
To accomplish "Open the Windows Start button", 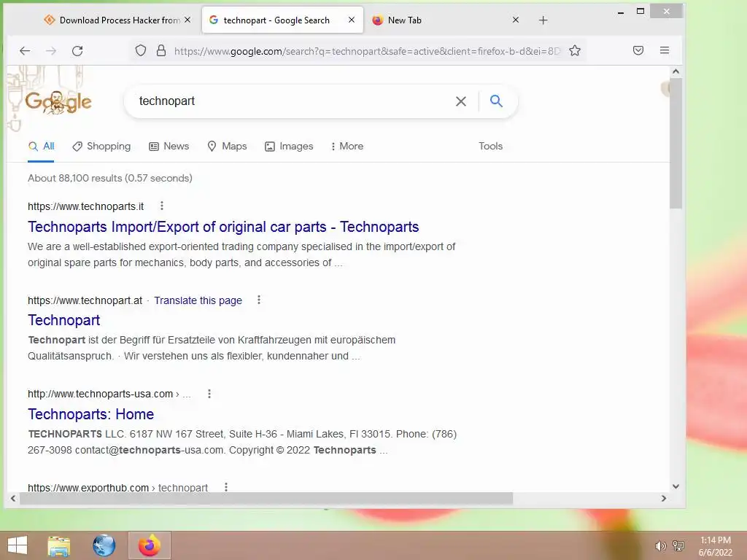I will (x=18, y=545).
